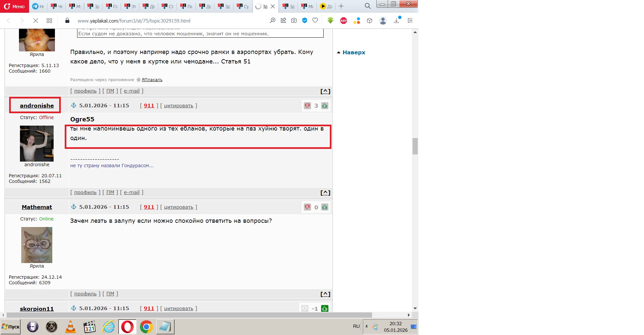Image resolution: width=644 pixels, height=335 pixels.
Task: Downvote Mathemat's post with thumbs-down
Action: [307, 207]
